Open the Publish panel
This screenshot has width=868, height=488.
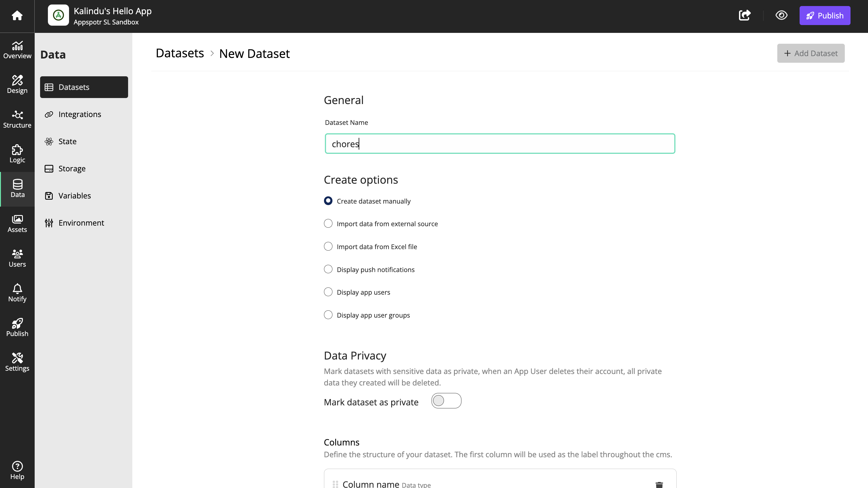pyautogui.click(x=17, y=327)
